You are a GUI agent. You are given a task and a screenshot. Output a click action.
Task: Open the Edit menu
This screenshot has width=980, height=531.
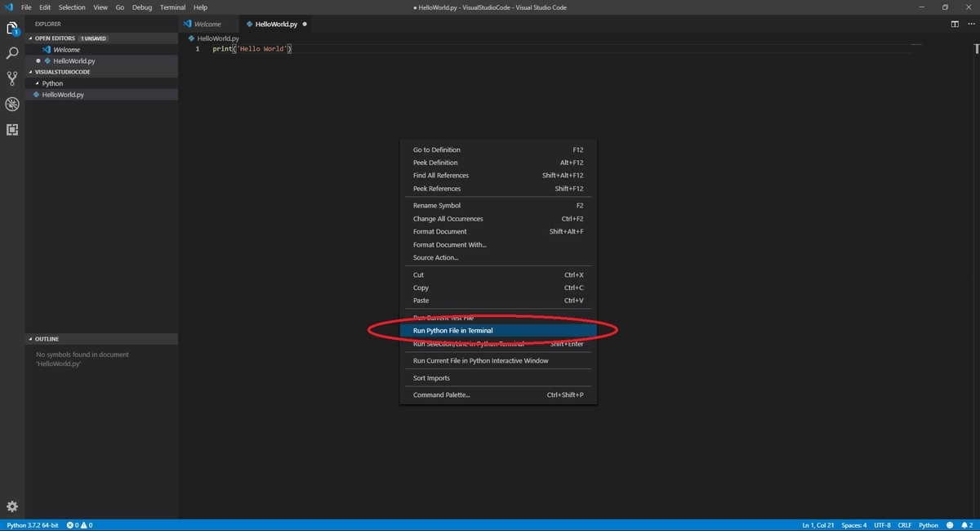coord(45,7)
